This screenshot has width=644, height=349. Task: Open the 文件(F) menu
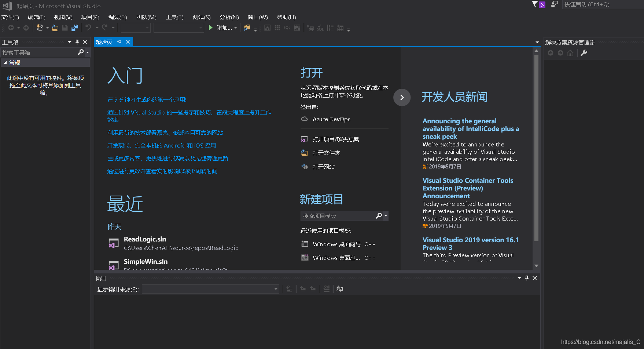coord(10,17)
